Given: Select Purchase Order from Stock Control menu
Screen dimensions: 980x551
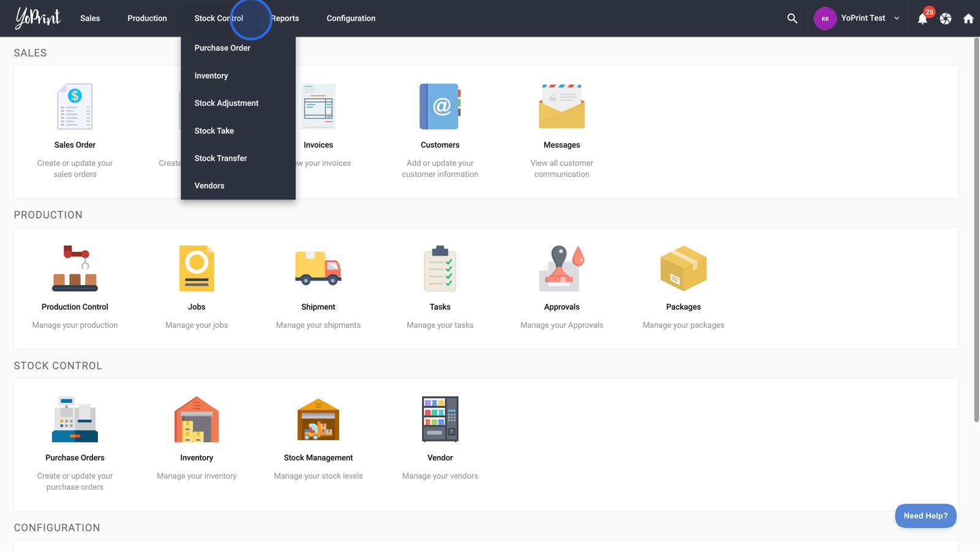Looking at the screenshot, I should (x=222, y=48).
